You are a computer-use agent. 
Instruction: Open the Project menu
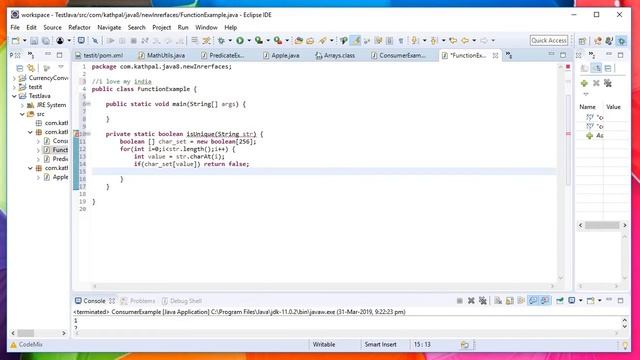click(162, 27)
